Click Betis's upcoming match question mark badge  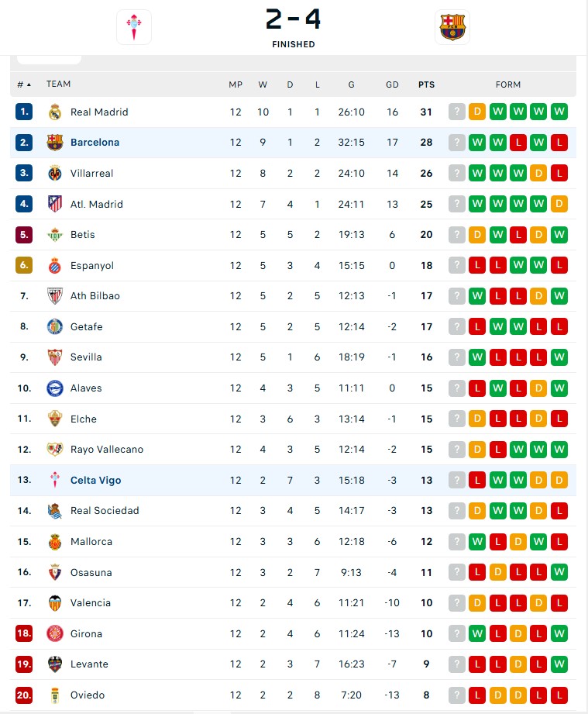457,234
